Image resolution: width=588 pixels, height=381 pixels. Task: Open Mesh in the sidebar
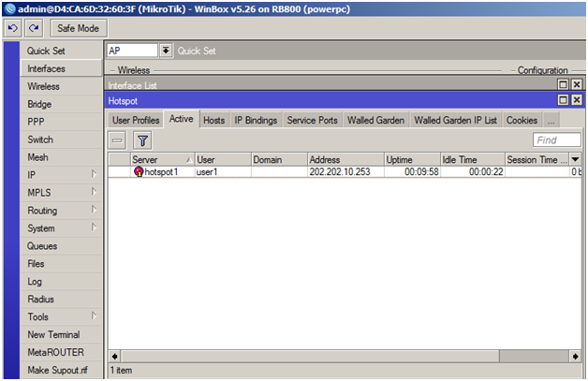click(61, 157)
